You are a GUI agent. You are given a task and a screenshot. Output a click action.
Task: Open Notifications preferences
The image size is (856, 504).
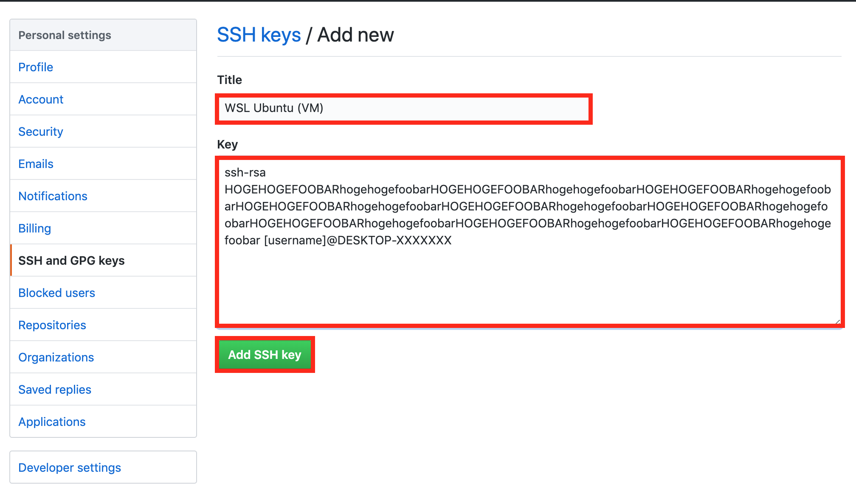pyautogui.click(x=53, y=196)
